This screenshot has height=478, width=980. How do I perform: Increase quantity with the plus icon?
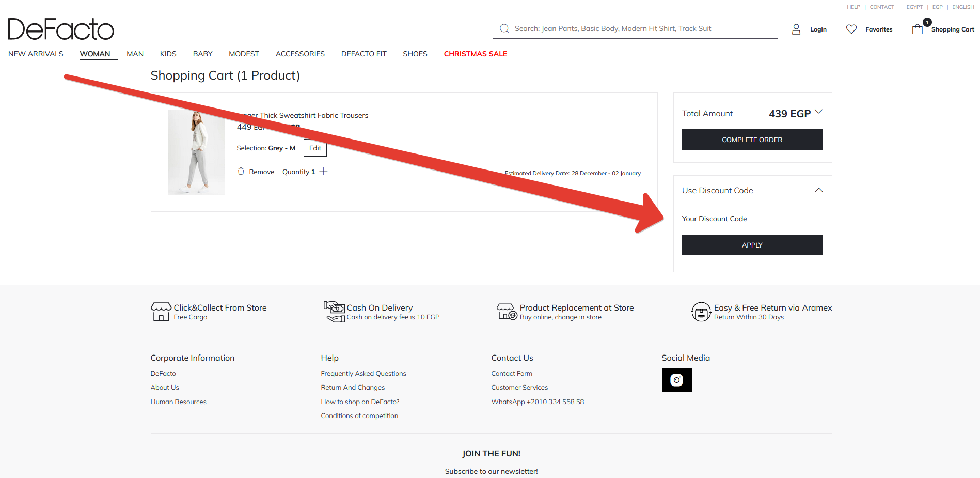coord(323,172)
